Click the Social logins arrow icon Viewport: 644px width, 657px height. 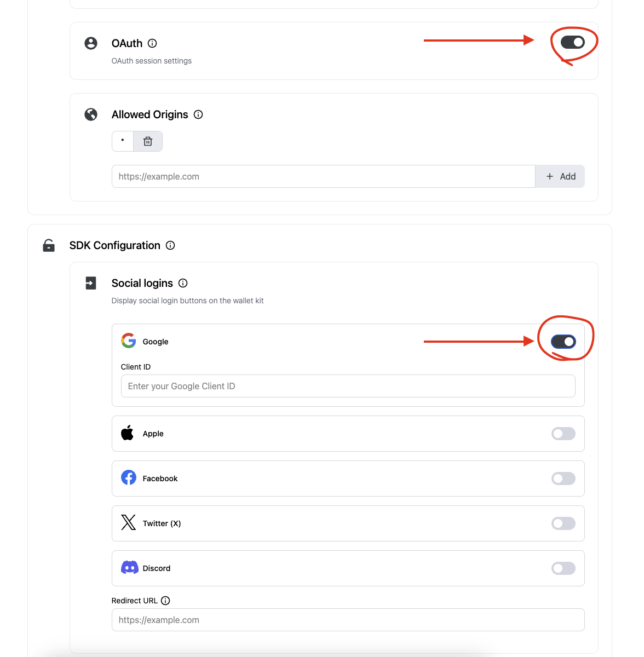pos(90,283)
